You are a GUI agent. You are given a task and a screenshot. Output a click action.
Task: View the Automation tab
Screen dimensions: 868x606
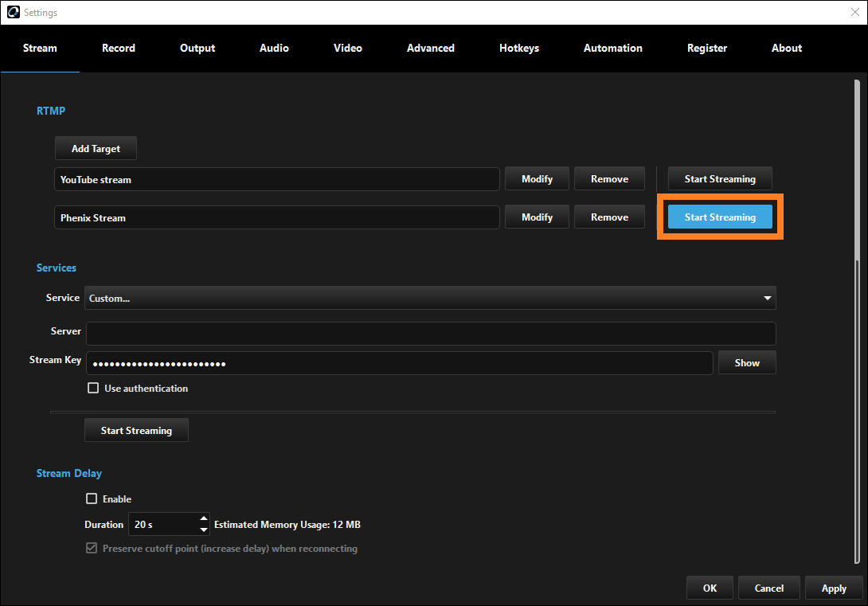[612, 48]
